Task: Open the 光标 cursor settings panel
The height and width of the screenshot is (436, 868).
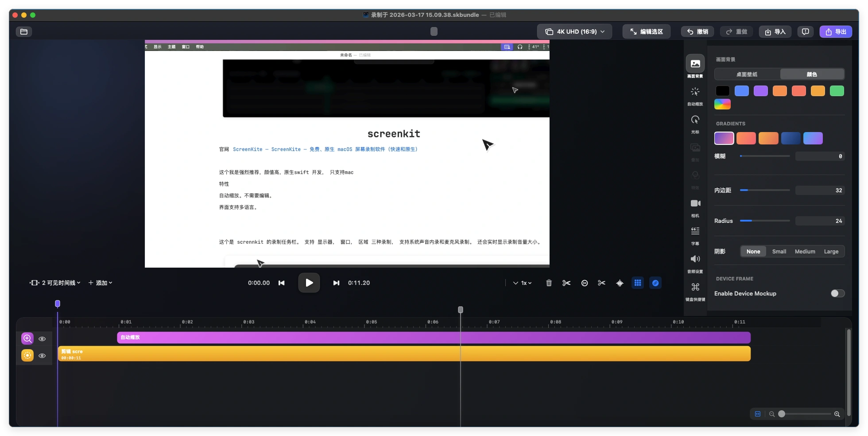Action: click(x=695, y=124)
